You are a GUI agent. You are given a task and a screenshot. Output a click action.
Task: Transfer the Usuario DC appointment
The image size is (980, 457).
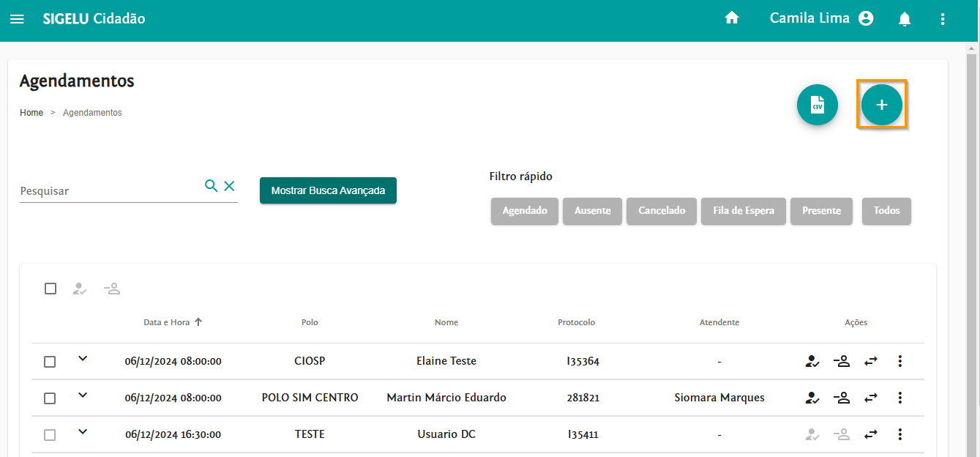(870, 434)
